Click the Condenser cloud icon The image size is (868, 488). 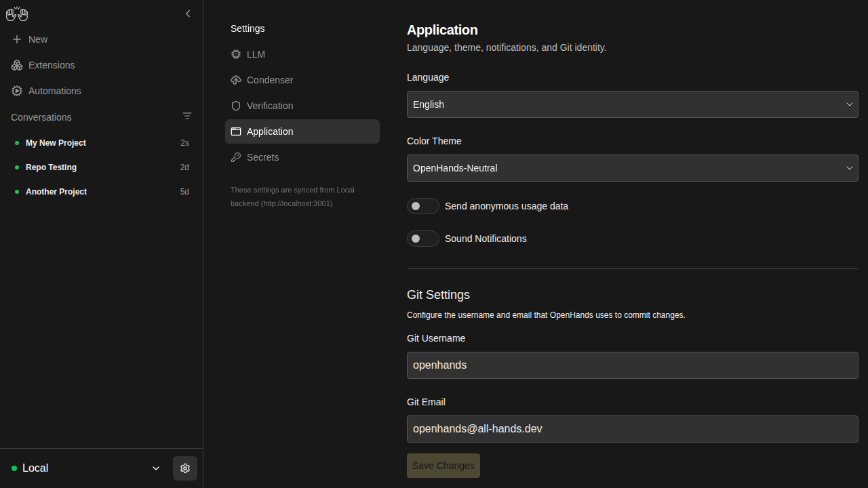tap(236, 80)
